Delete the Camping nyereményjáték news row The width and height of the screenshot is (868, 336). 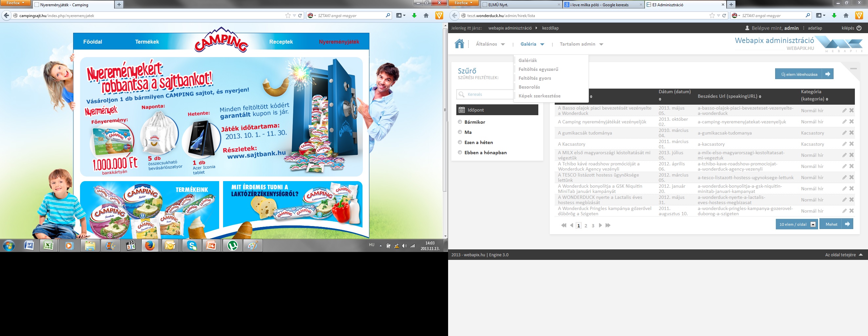[852, 122]
